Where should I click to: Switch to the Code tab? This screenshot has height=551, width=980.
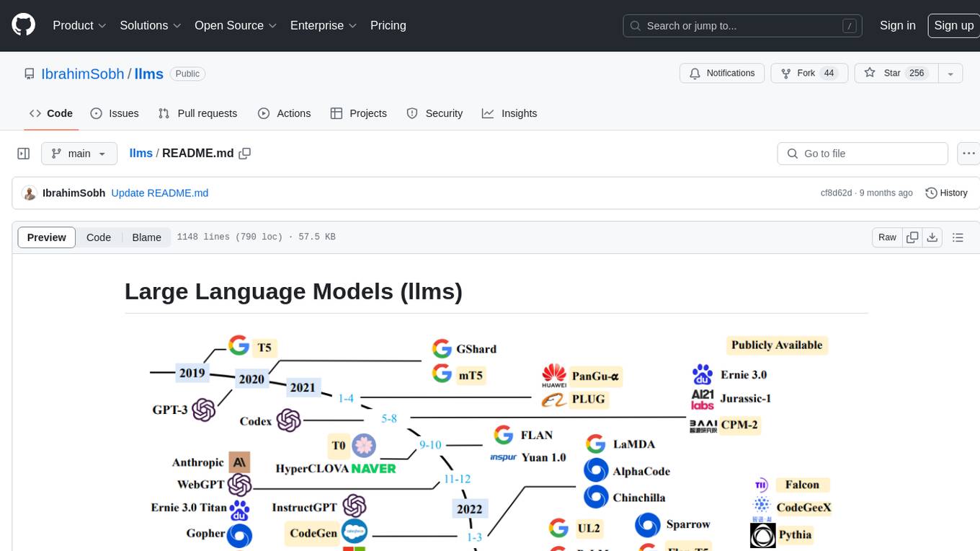point(51,113)
